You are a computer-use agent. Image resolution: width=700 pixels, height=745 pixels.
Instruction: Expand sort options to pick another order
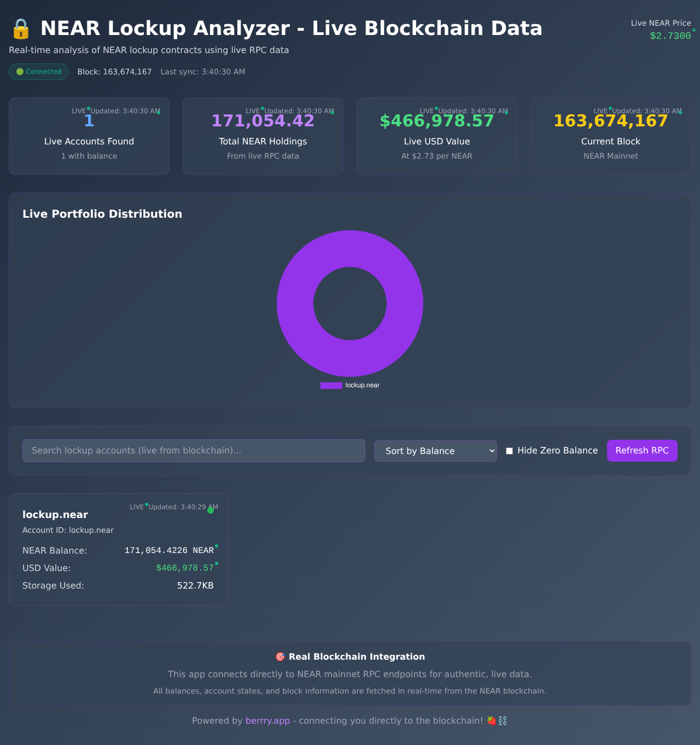click(435, 451)
